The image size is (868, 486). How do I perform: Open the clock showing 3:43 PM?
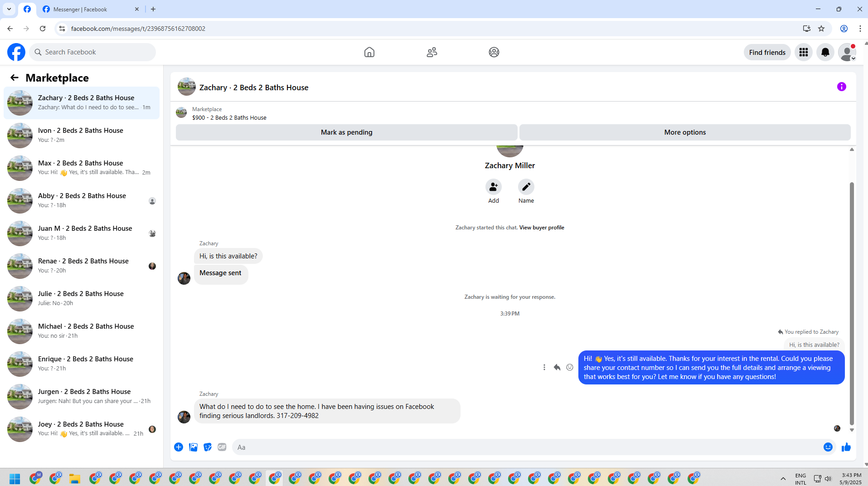tap(851, 479)
